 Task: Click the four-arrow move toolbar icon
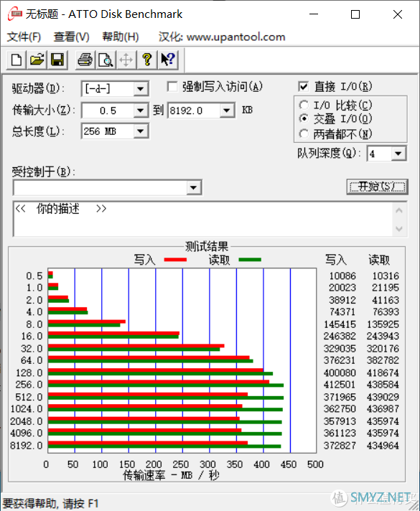(126, 60)
